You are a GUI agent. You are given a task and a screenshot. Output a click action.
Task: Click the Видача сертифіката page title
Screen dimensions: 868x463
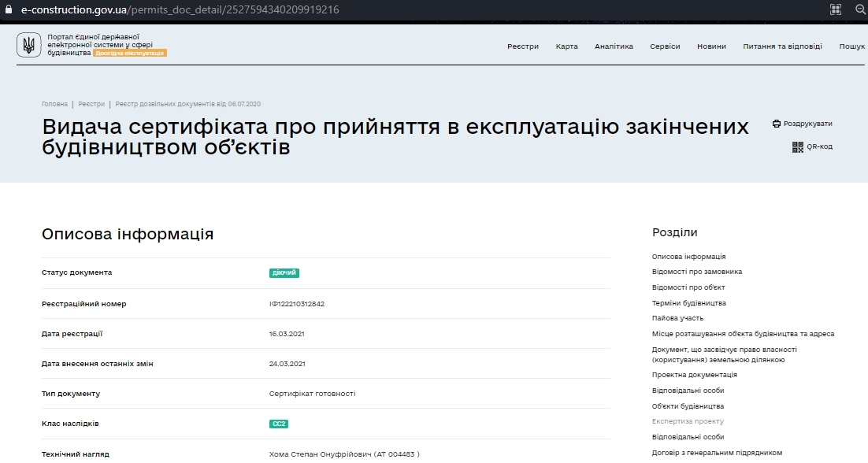click(x=395, y=137)
